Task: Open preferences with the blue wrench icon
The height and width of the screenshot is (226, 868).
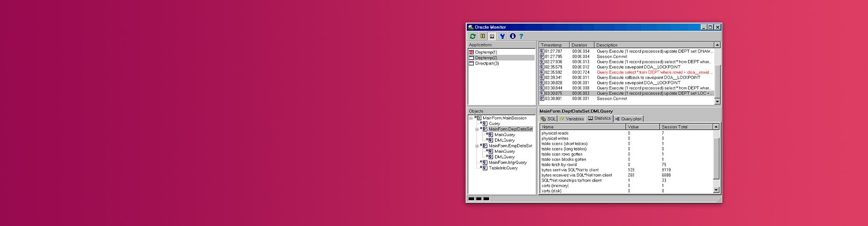Action: click(x=502, y=36)
